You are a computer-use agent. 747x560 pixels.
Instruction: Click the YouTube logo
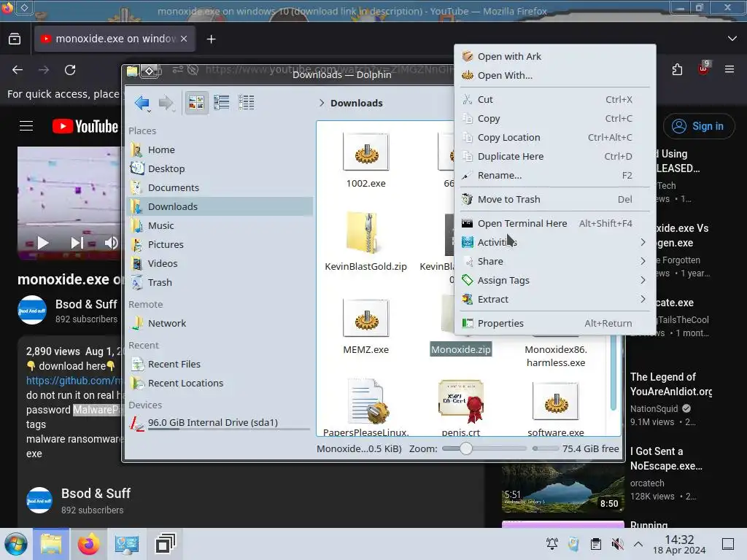coord(85,126)
